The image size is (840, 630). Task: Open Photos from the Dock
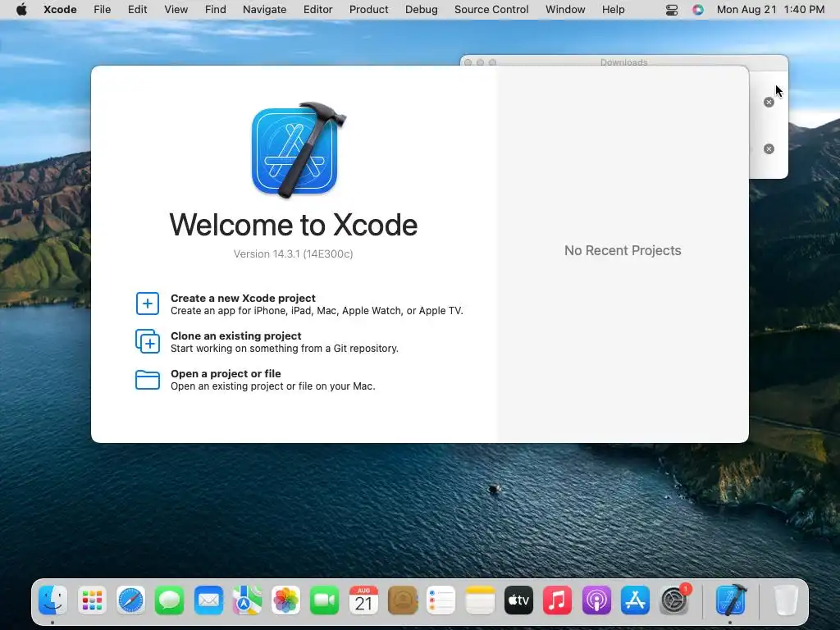coord(285,600)
